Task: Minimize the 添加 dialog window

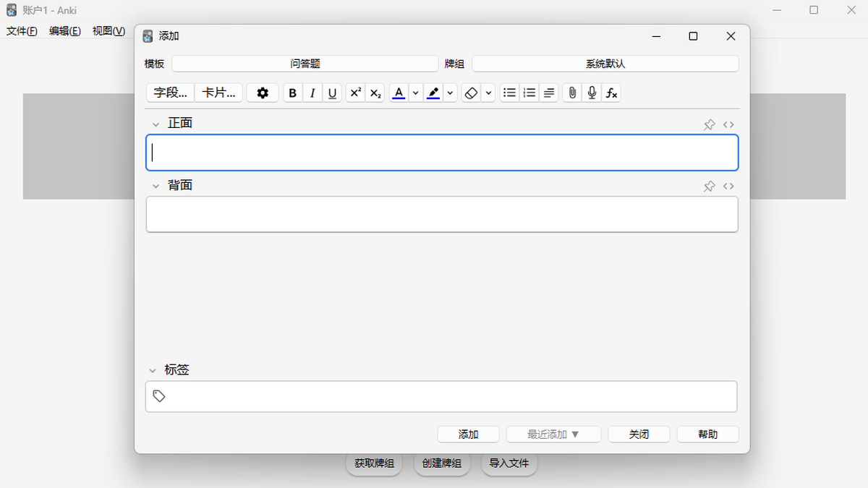Action: 656,36
